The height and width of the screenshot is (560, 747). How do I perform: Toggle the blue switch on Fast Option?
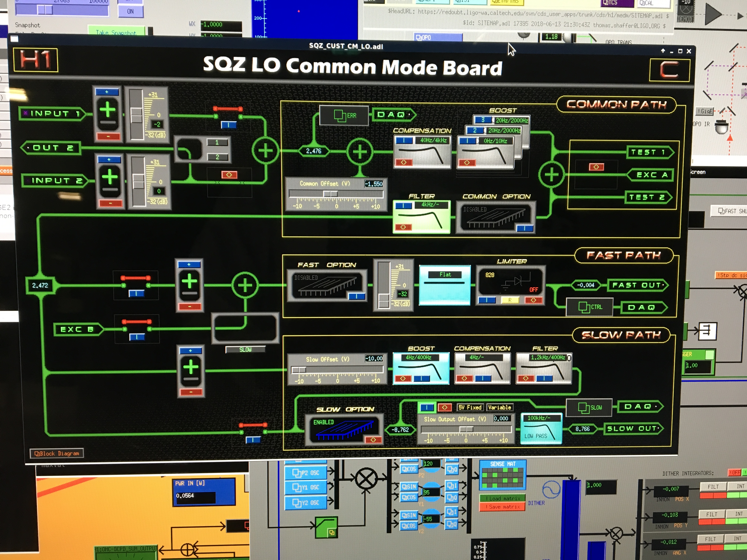click(x=357, y=296)
